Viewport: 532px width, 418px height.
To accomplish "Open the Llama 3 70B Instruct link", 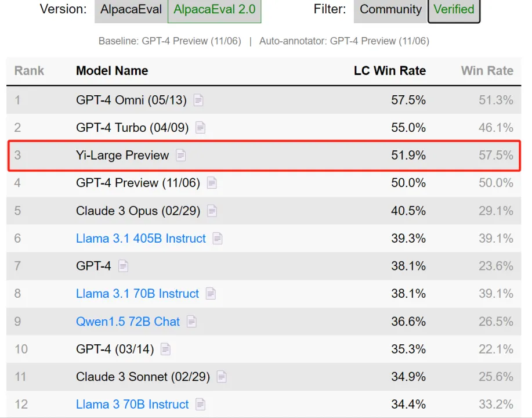I will (x=132, y=405).
